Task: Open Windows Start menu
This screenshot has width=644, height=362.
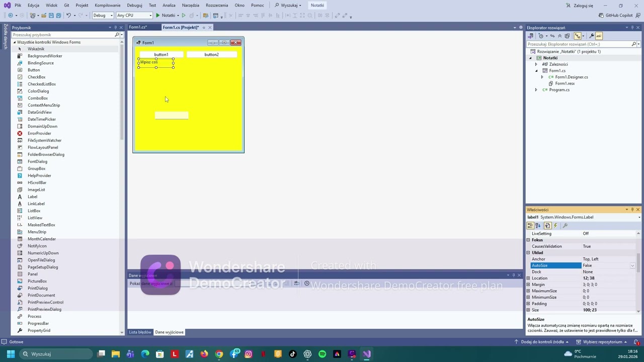Action: [11, 354]
